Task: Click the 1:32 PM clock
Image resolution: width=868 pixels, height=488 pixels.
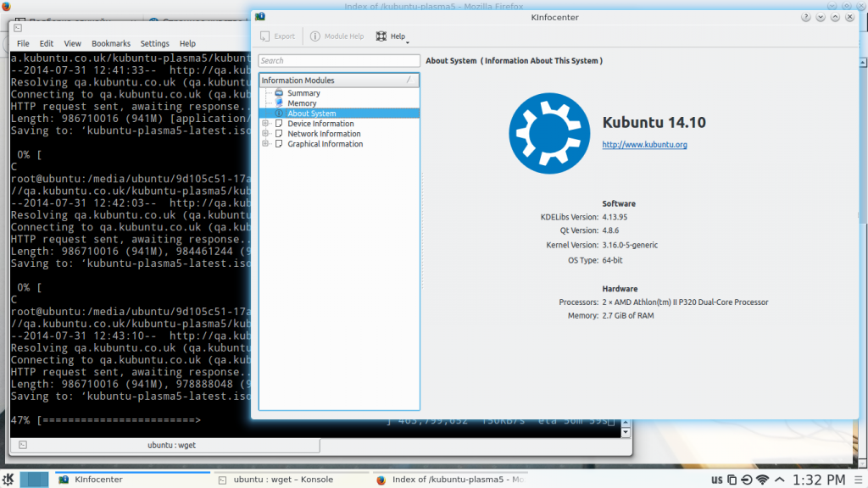Action: [819, 480]
